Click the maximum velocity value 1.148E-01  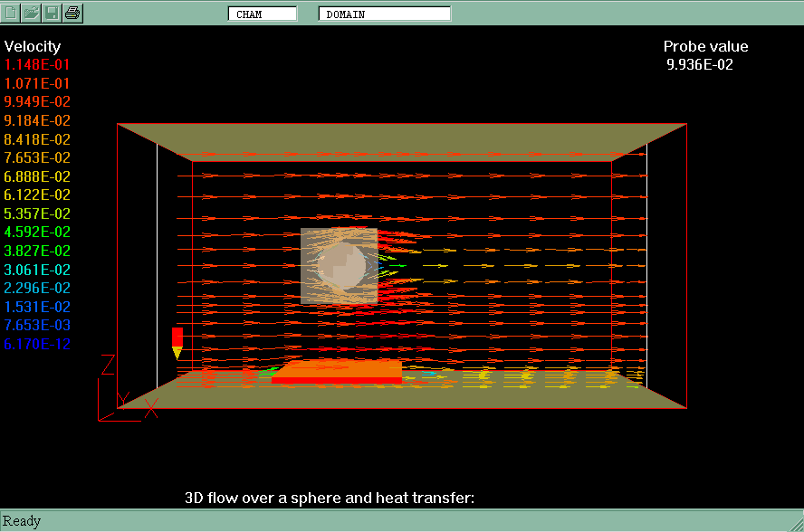click(x=37, y=65)
